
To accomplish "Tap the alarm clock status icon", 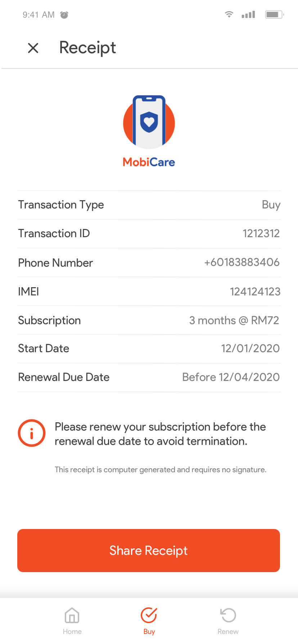I will (x=64, y=15).
